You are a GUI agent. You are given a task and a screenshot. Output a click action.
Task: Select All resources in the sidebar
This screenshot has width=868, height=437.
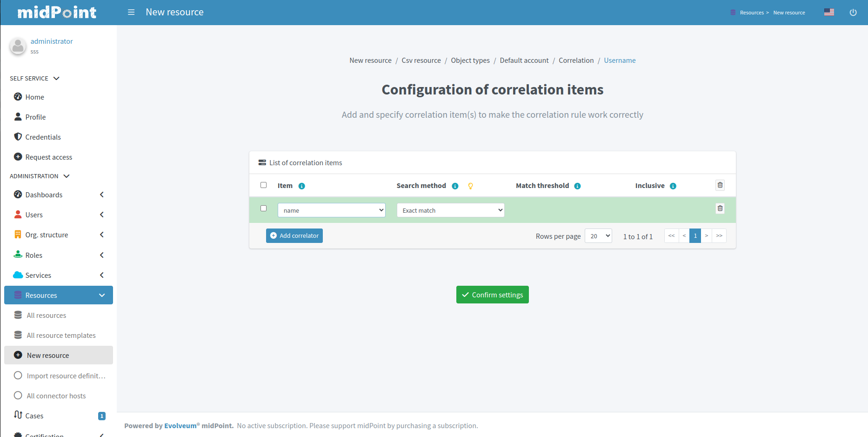46,315
